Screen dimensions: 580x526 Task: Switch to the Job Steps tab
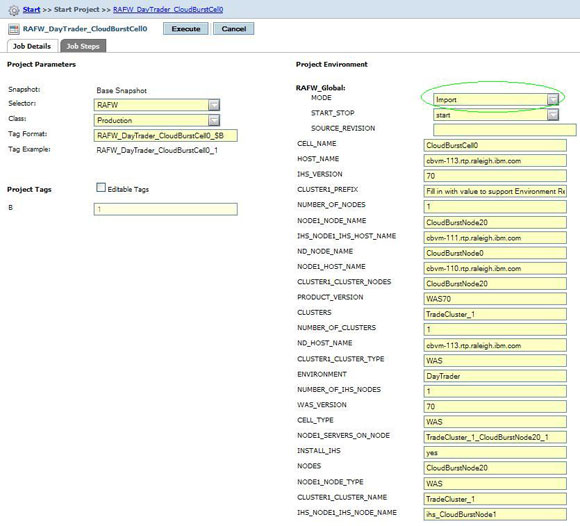(x=83, y=46)
